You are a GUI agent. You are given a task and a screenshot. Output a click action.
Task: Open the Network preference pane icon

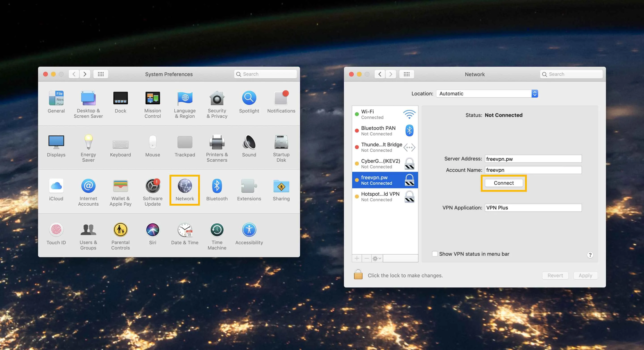(185, 186)
